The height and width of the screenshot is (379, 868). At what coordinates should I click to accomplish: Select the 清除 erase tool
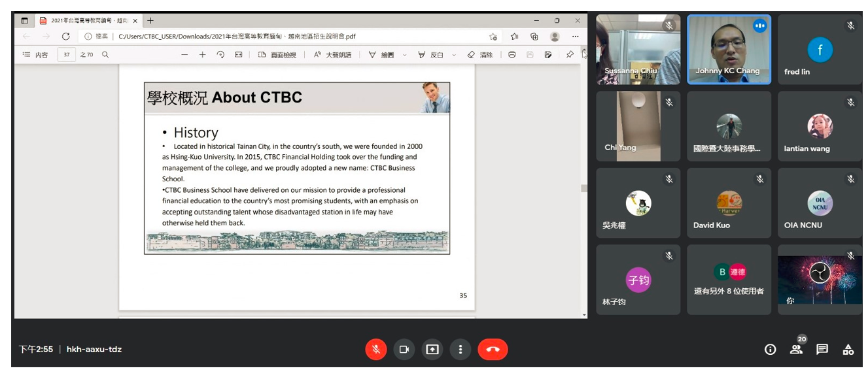coord(480,55)
